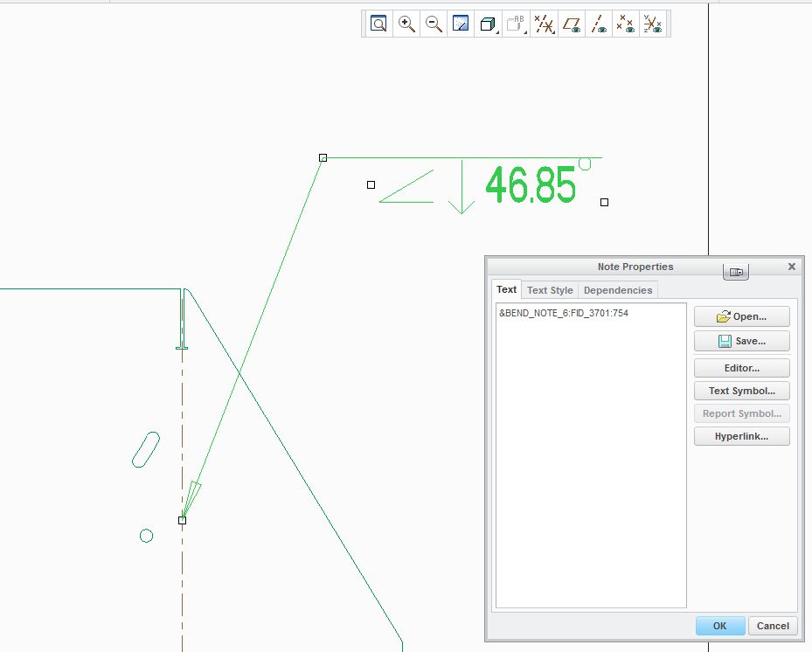Click in the note text field with BEND_NOTE
Image resolution: width=812 pixels, height=652 pixels.
pos(591,455)
